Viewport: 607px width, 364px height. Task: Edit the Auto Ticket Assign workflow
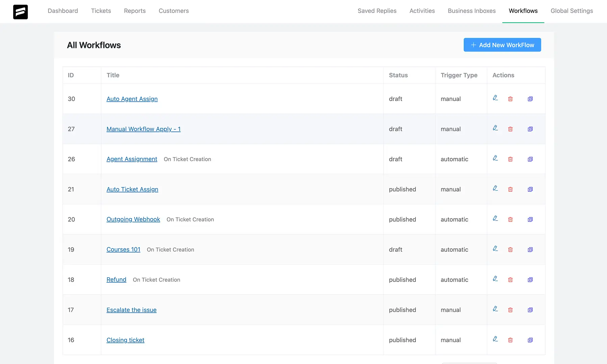coord(496,189)
